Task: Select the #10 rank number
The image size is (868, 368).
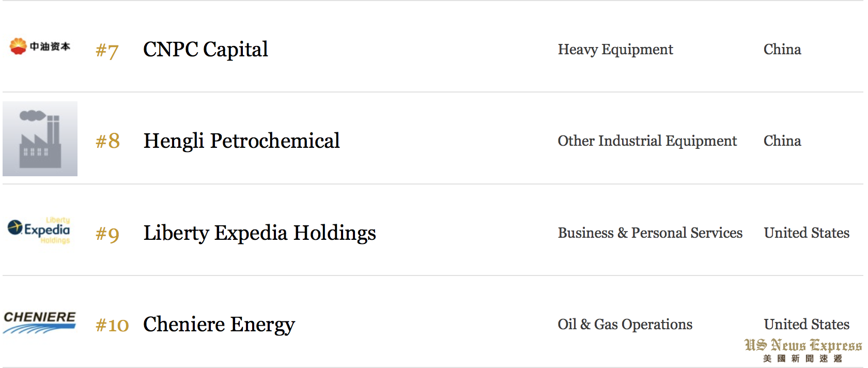Action: 112,326
